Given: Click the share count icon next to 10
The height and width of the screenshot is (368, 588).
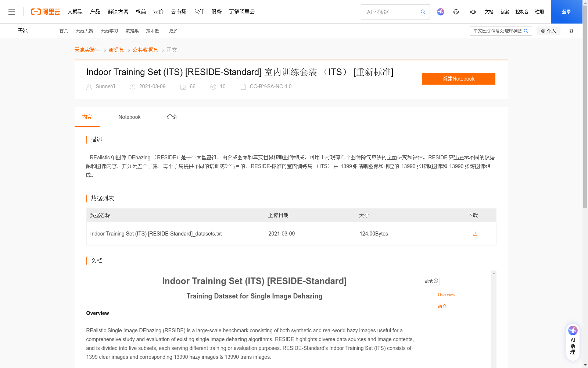Looking at the screenshot, I should [213, 87].
